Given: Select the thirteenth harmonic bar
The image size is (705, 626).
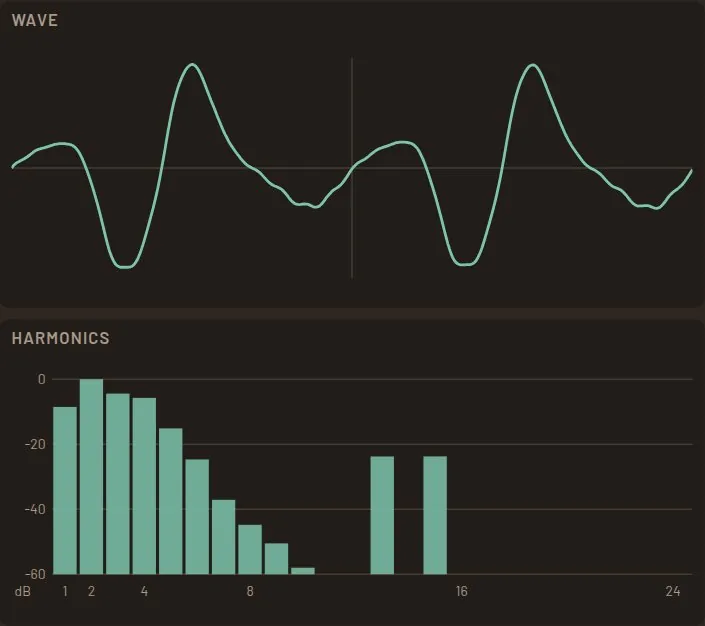Looking at the screenshot, I should 382,515.
